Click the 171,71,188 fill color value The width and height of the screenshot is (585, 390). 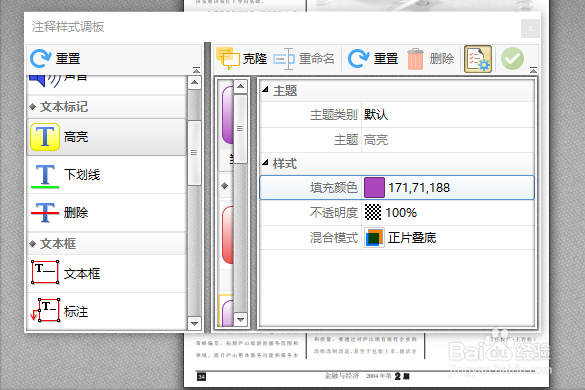(419, 187)
